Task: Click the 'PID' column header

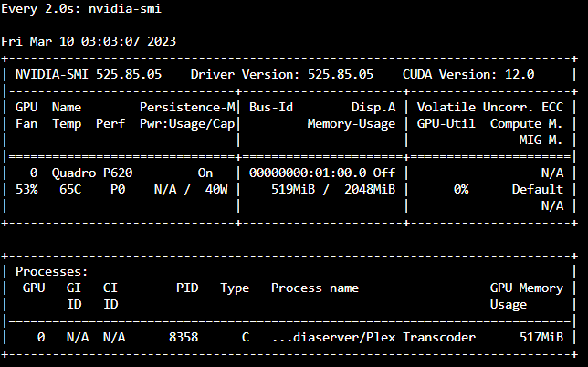Action: click(x=187, y=288)
